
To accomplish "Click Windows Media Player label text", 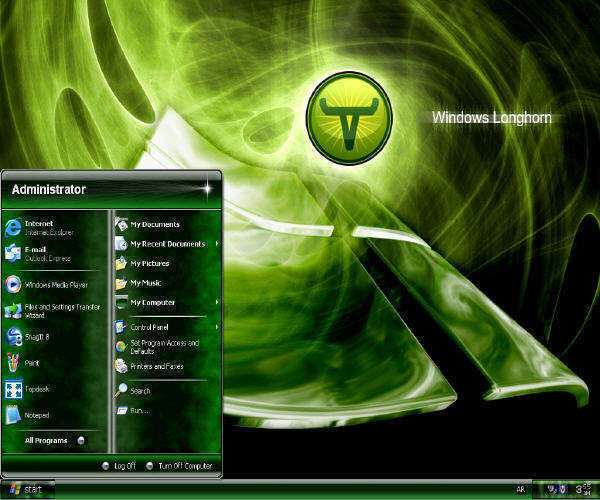I will (x=56, y=285).
